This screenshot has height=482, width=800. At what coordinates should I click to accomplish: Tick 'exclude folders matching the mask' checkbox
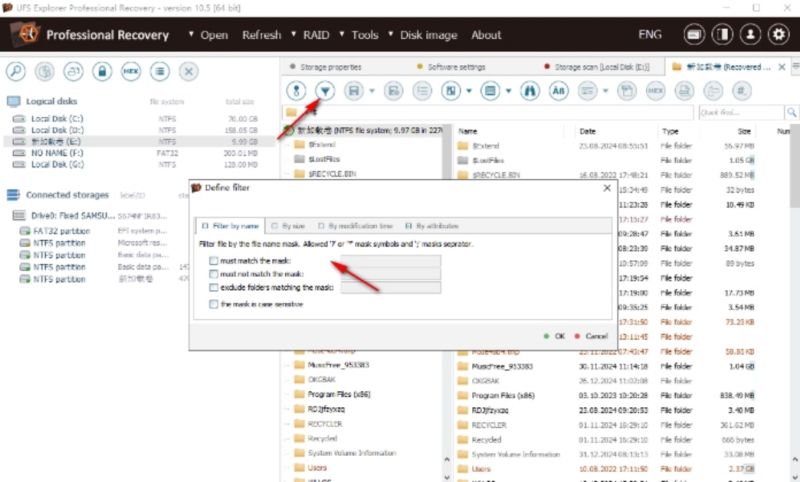click(x=214, y=288)
